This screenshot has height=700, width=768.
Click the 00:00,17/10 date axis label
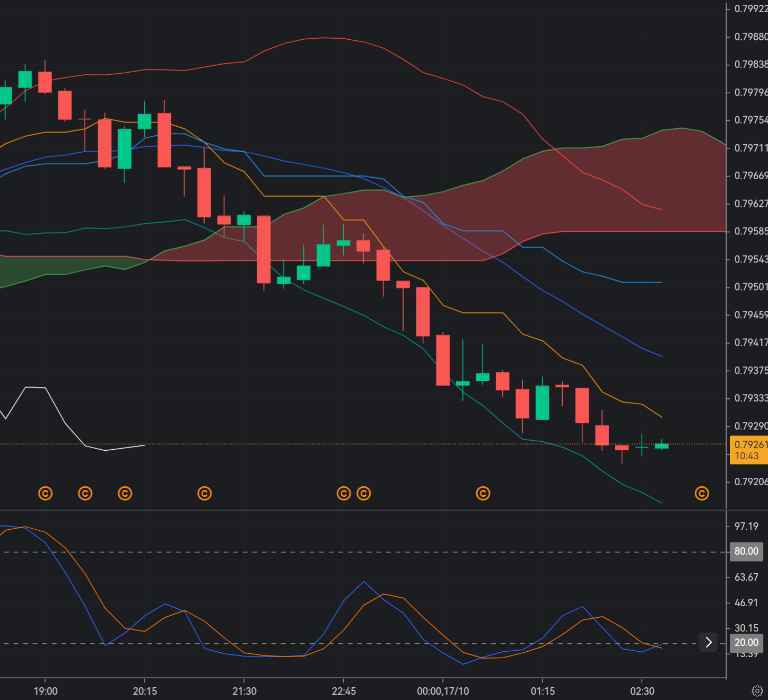[443, 691]
